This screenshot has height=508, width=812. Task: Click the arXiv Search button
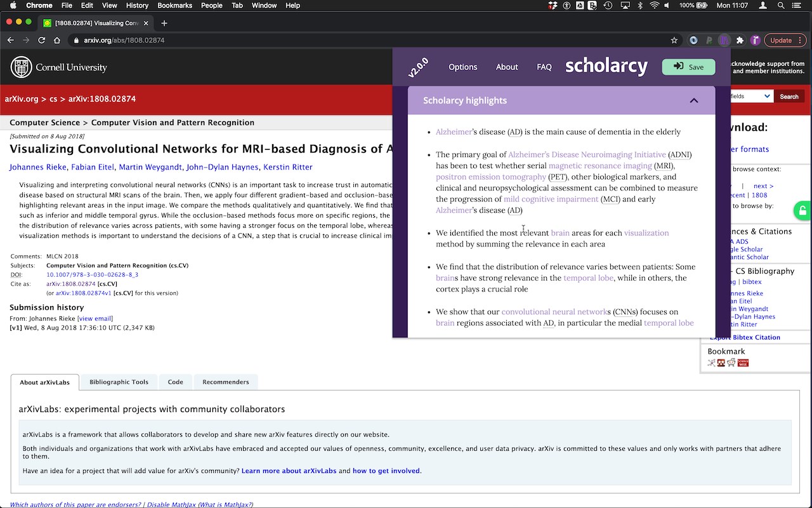click(789, 97)
